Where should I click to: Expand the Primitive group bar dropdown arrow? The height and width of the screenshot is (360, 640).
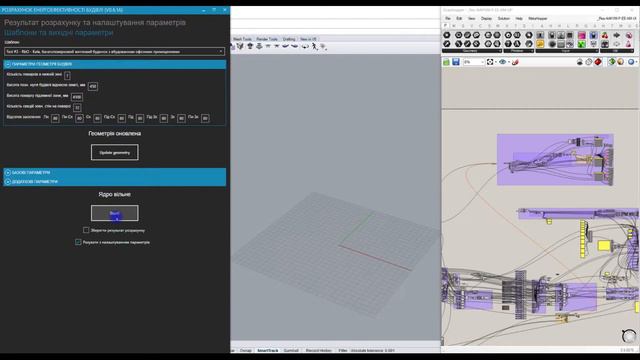point(532,51)
